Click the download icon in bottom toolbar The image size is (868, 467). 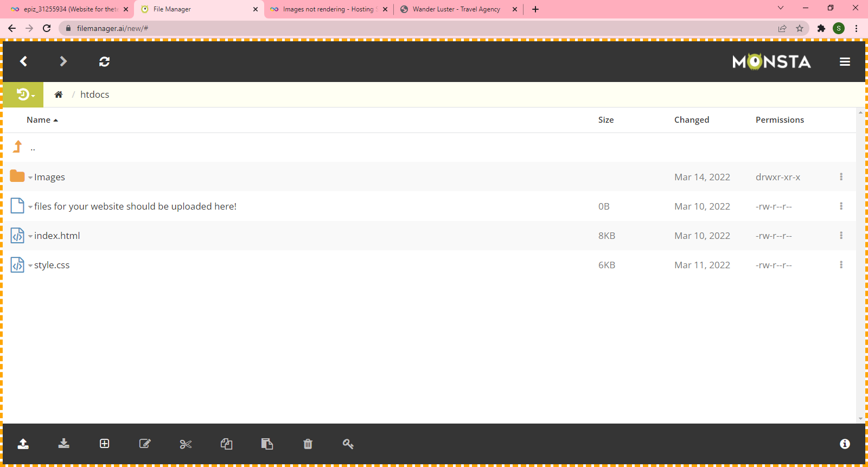(64, 444)
